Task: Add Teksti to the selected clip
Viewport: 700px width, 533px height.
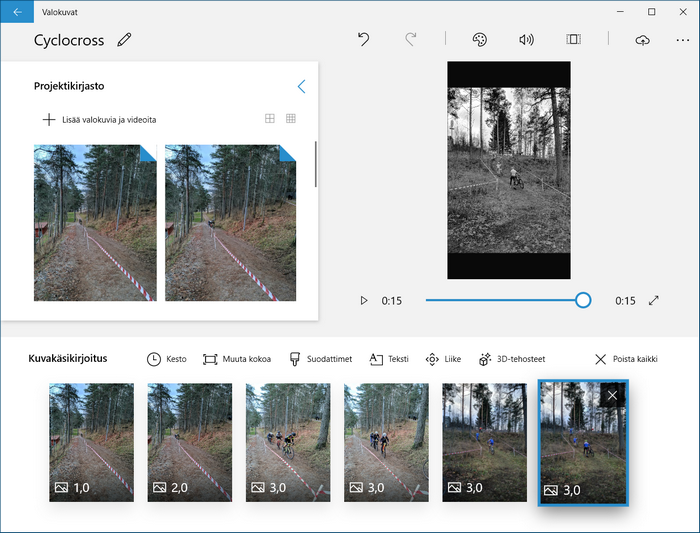Action: pos(390,359)
